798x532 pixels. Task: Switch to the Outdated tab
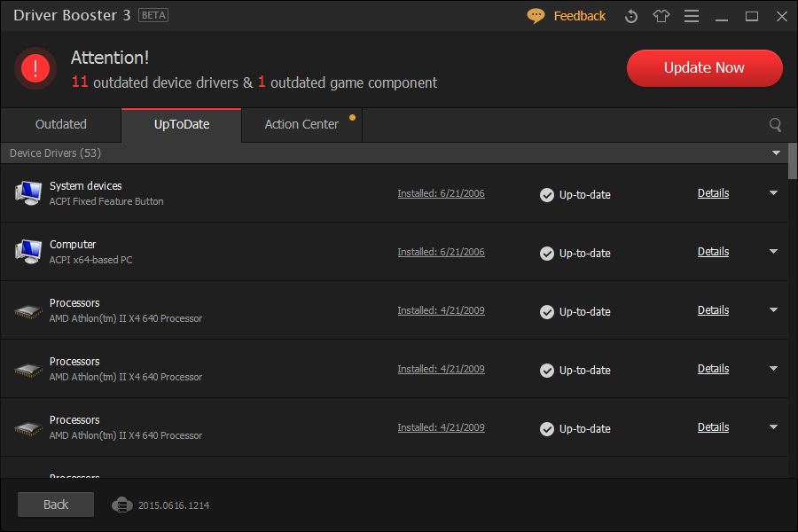(x=61, y=124)
